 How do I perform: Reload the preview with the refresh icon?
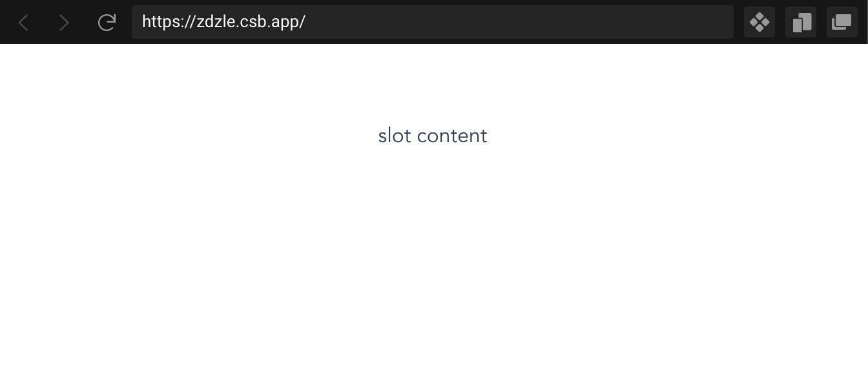pos(107,23)
